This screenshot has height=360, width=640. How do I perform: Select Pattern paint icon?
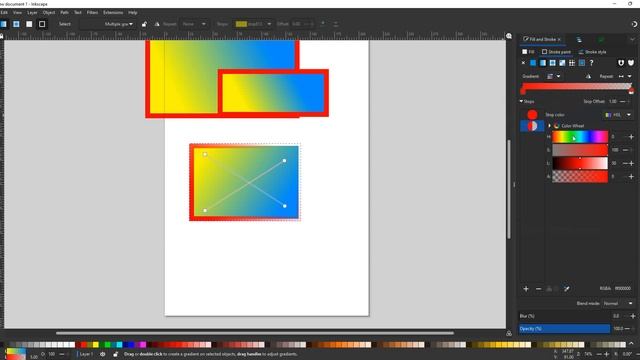click(572, 63)
